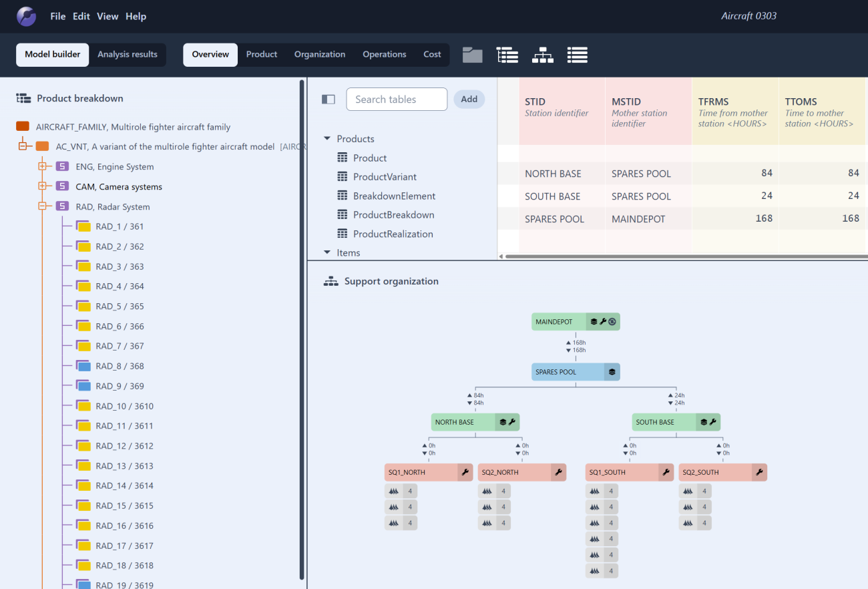Click the wrench icon on the MAINDEPOT node
Screen dimensions: 868x589
pyautogui.click(x=603, y=321)
